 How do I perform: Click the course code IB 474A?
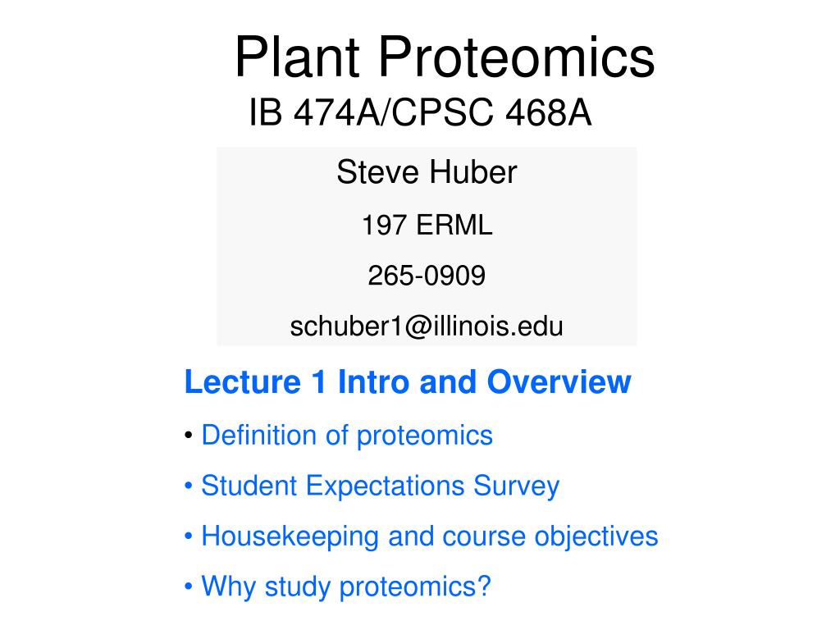pos(317,112)
